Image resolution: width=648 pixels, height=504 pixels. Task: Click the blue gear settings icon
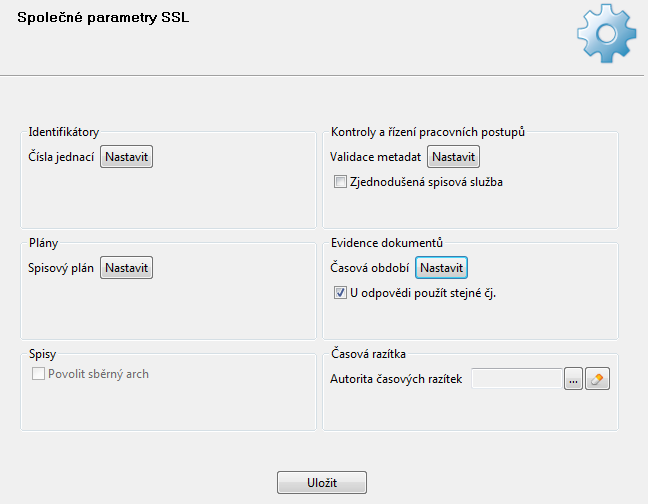pos(606,34)
